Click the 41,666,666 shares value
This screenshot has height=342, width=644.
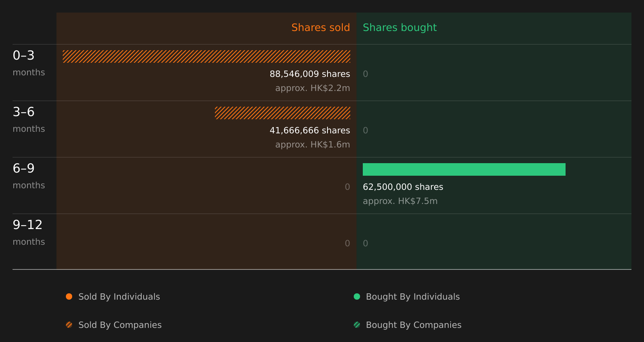click(310, 131)
